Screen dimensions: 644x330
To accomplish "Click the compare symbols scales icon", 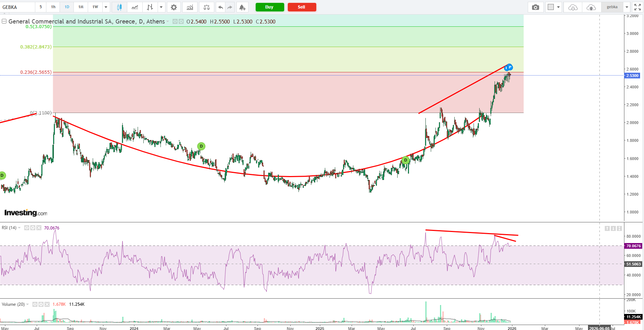I will (x=206, y=7).
